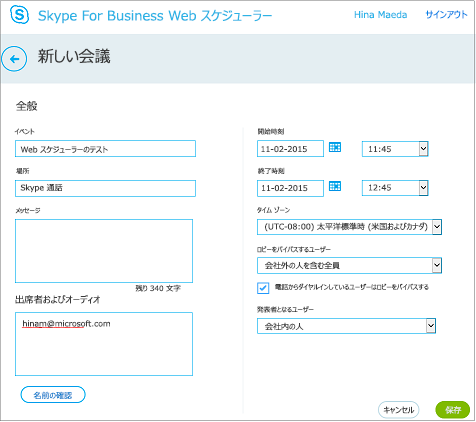Click the 新しい会議 page heading
The height and width of the screenshot is (422, 476).
click(74, 56)
